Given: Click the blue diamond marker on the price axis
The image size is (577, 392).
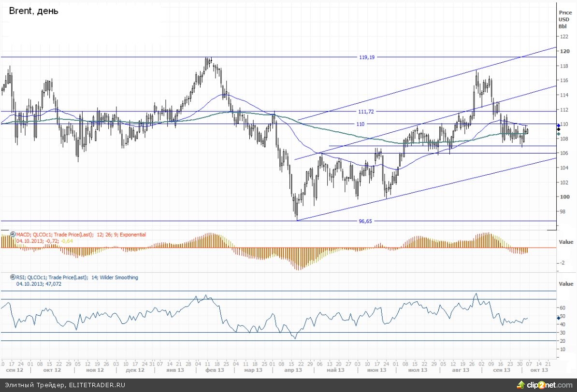Looking at the screenshot, I should click(559, 126).
